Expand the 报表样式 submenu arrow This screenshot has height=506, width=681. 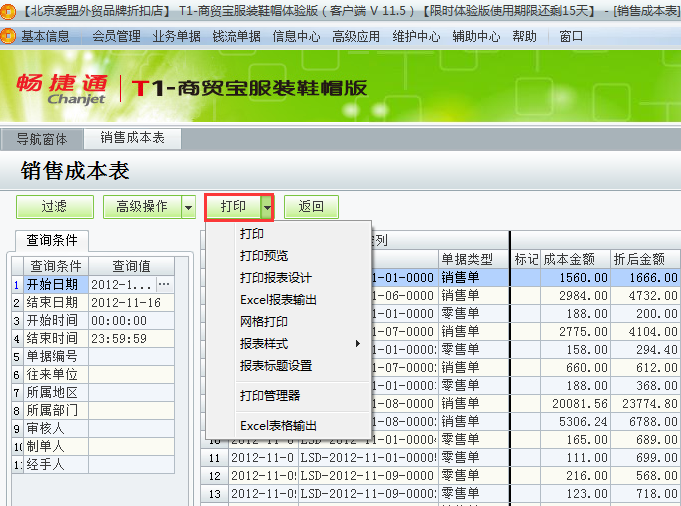(358, 344)
